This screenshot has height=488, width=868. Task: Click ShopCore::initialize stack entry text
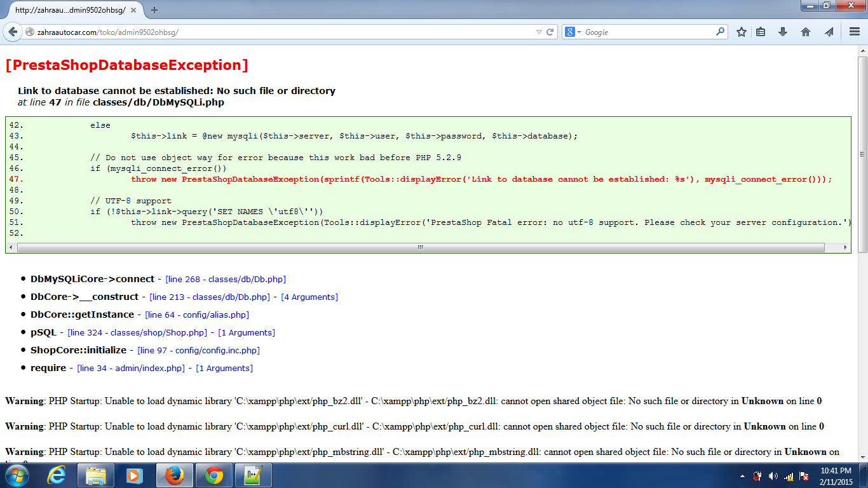click(x=78, y=350)
